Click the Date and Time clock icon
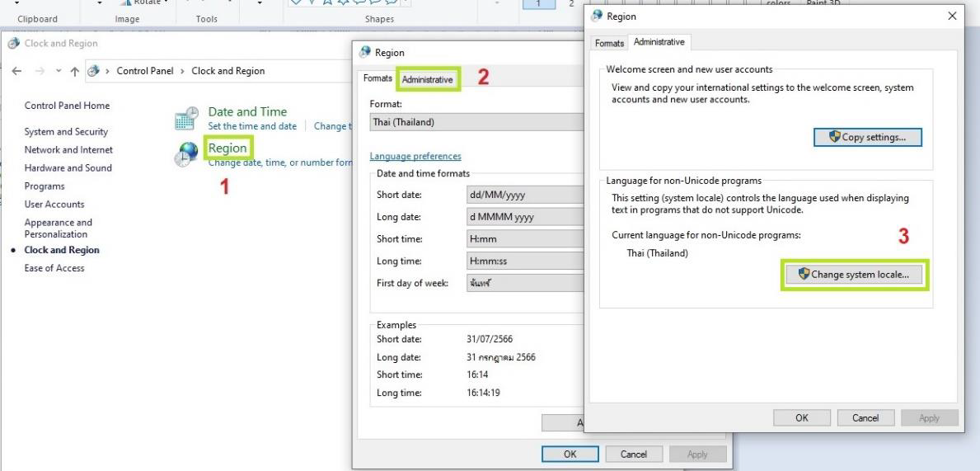Screen dimensions: 980x471 [x=186, y=118]
